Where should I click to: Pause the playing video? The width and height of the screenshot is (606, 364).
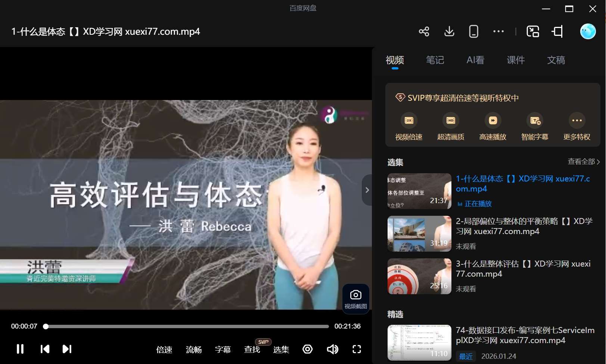(x=20, y=349)
